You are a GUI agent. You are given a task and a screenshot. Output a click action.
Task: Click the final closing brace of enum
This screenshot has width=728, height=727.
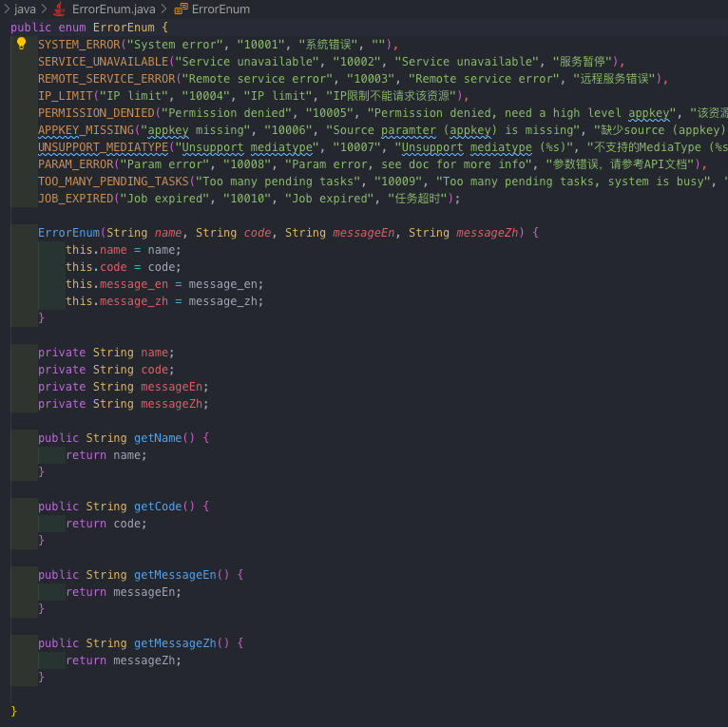(x=13, y=712)
